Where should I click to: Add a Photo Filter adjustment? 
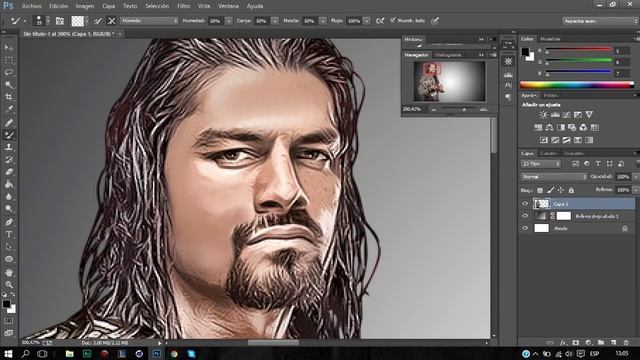[x=572, y=128]
